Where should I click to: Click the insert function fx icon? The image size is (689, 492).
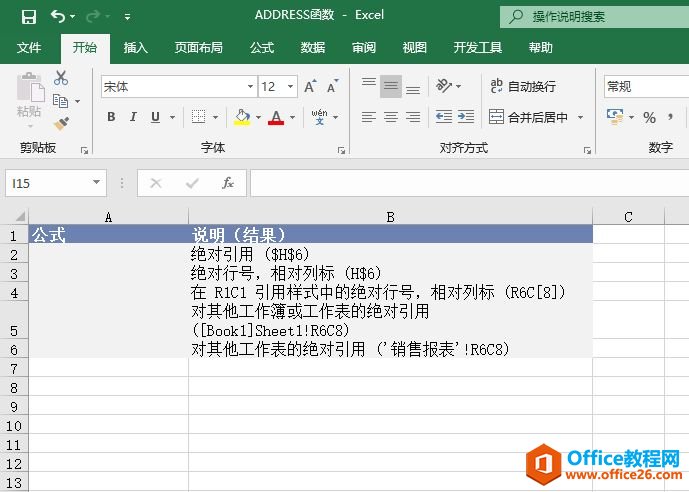coord(228,183)
